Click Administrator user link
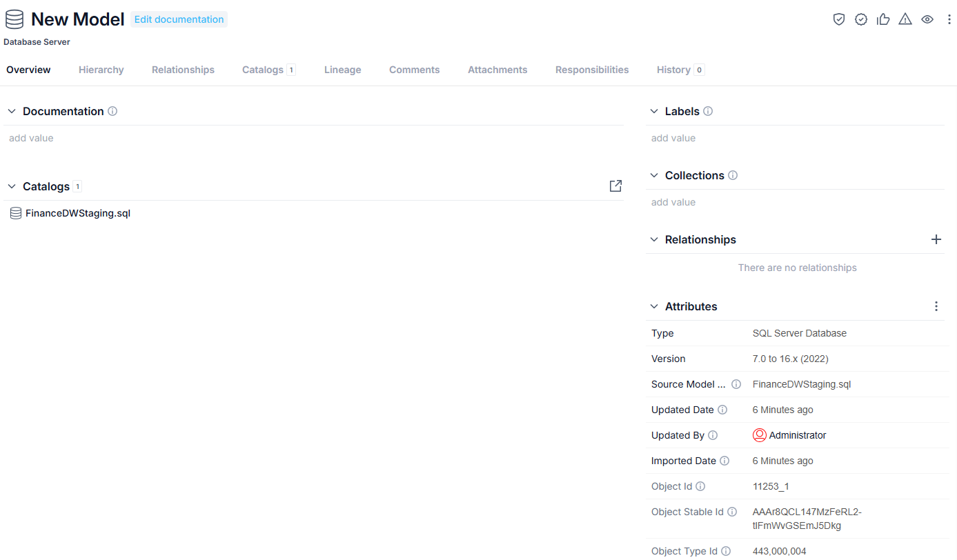The height and width of the screenshot is (560, 957). pyautogui.click(x=797, y=435)
